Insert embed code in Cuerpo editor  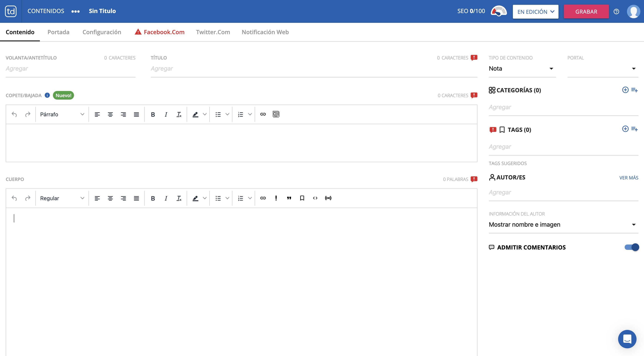[x=315, y=198]
